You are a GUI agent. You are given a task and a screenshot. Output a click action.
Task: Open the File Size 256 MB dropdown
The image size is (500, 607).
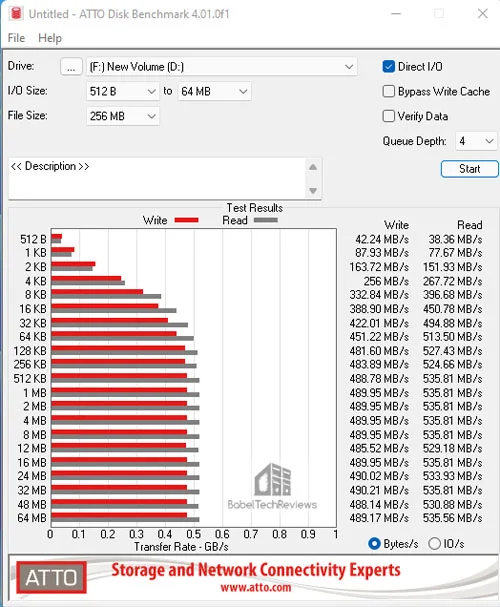(123, 116)
